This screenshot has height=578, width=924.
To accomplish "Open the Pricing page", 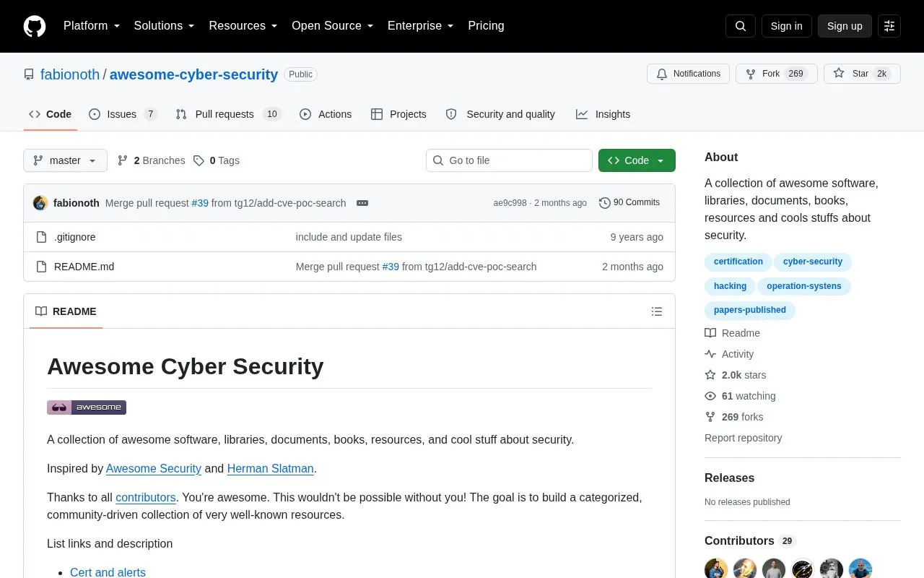I will (x=486, y=26).
